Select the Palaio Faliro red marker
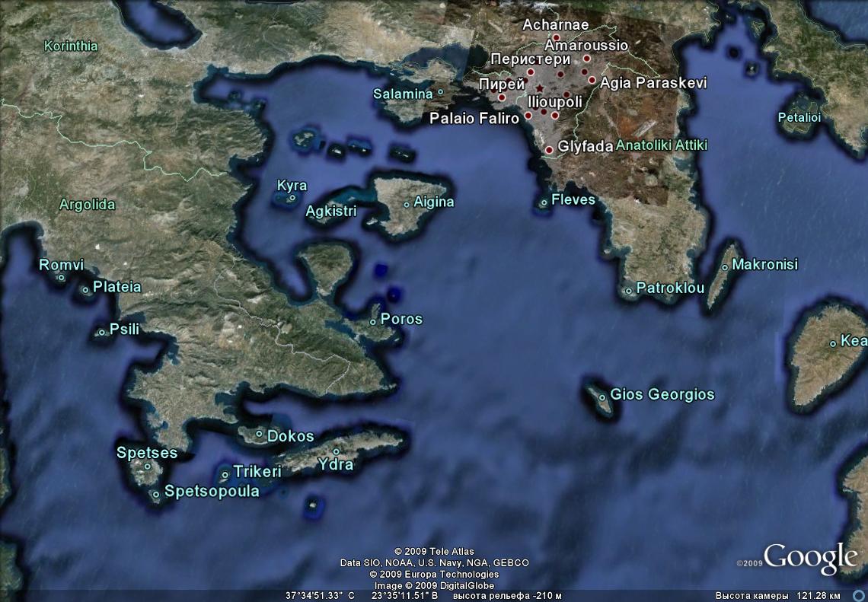 point(528,116)
